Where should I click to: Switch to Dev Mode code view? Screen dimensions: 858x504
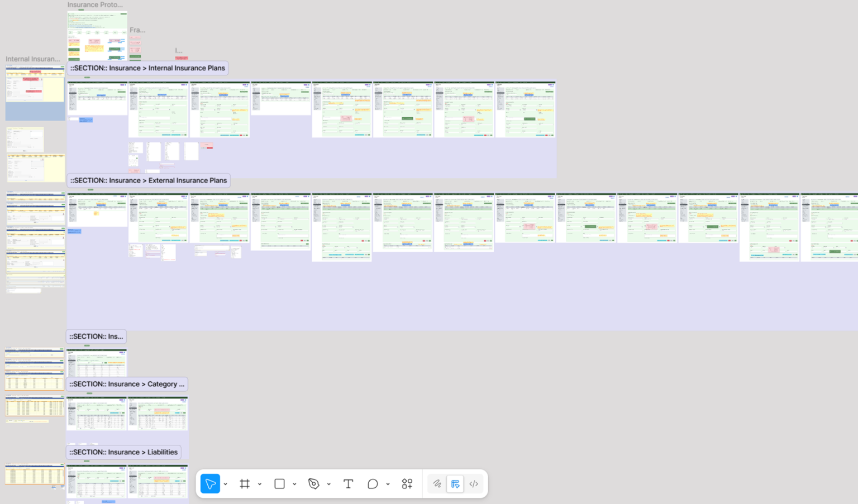coord(474,484)
